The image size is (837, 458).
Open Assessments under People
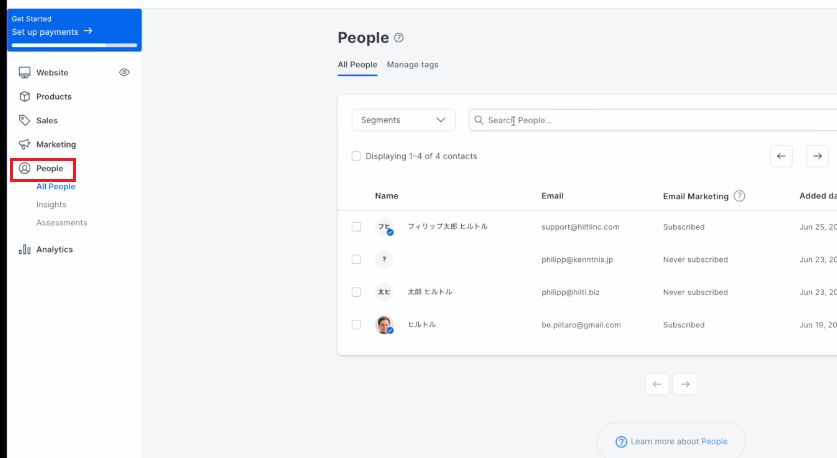61,223
